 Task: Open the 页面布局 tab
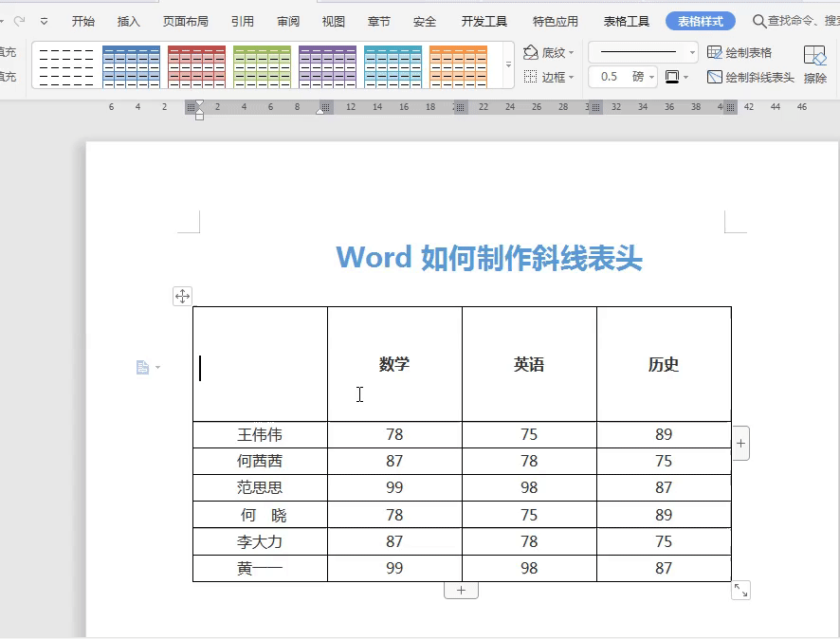point(186,22)
